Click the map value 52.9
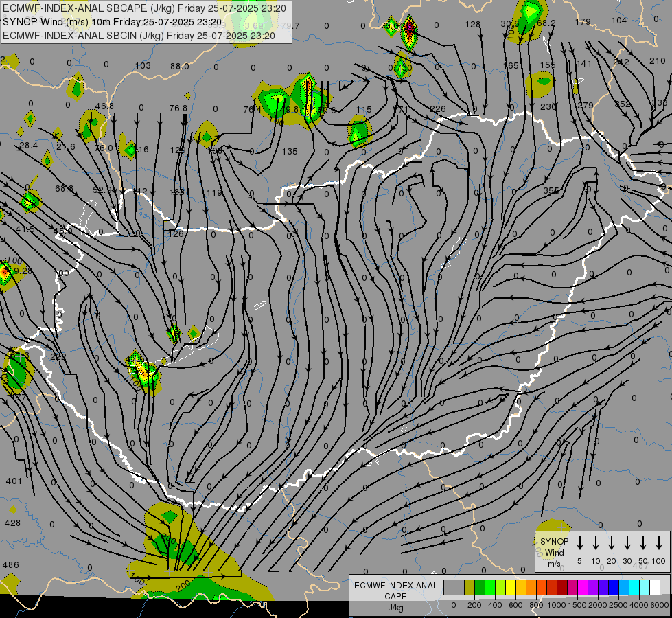The height and width of the screenshot is (618, 672). [x=102, y=190]
